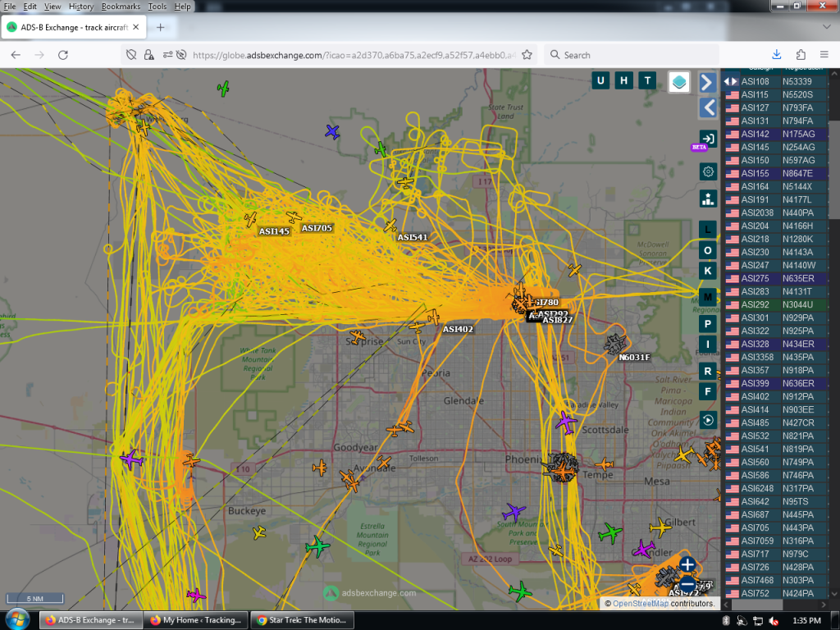
Task: Select aircraft ASI402 on the map
Action: (x=433, y=317)
